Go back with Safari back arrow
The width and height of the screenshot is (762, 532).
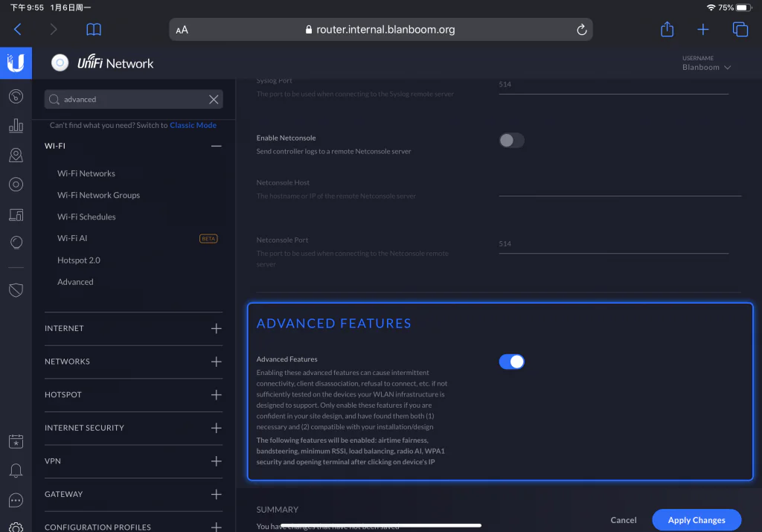[18, 30]
